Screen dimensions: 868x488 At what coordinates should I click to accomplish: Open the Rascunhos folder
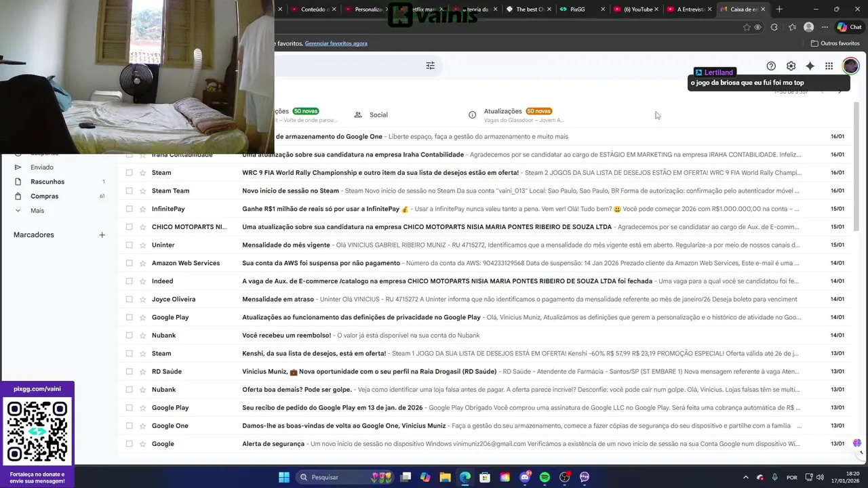click(47, 182)
